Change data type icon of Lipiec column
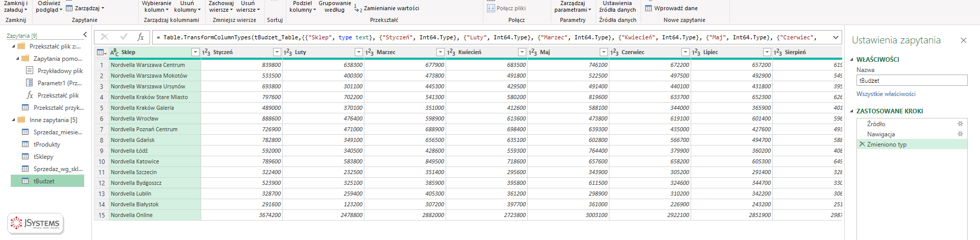980x240 pixels. [x=696, y=52]
